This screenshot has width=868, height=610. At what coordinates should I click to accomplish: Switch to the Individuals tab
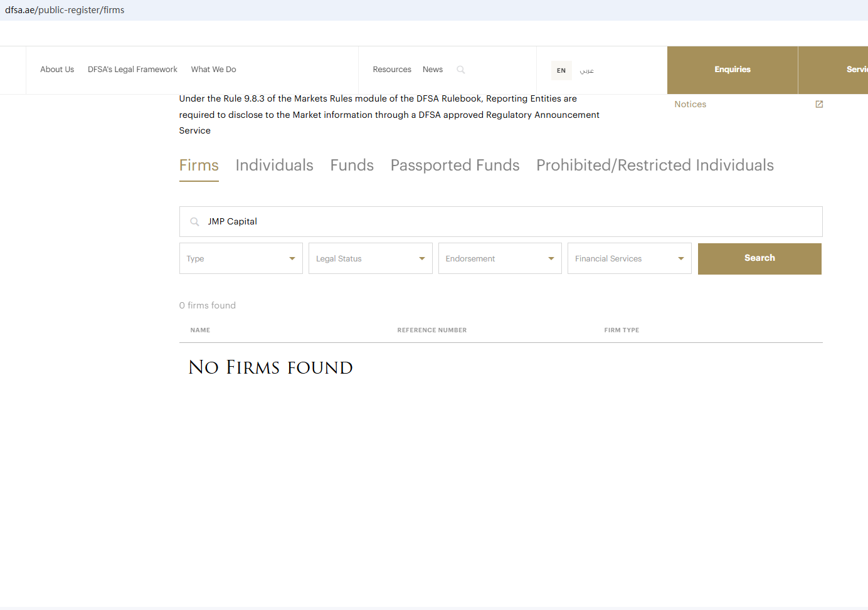(x=274, y=166)
